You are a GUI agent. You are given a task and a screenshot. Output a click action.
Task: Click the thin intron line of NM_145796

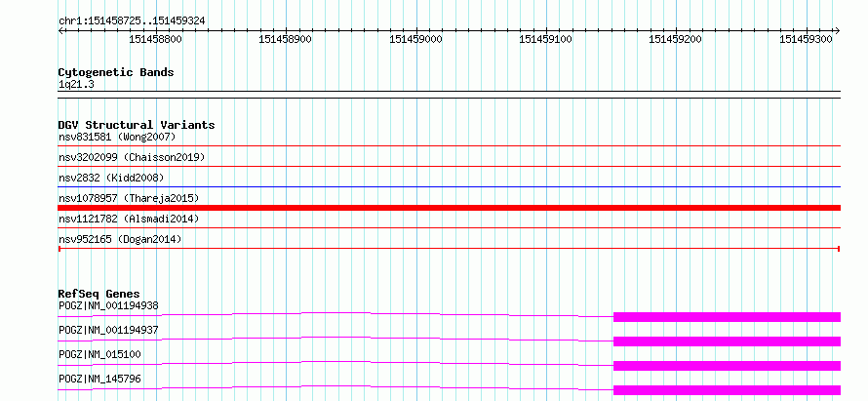[336, 386]
